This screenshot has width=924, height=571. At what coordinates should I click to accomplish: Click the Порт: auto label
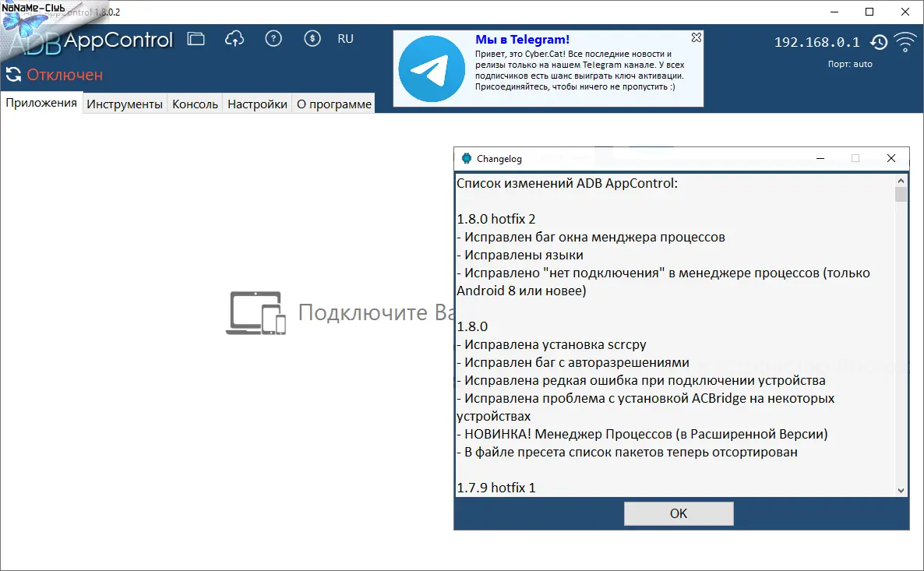click(850, 64)
